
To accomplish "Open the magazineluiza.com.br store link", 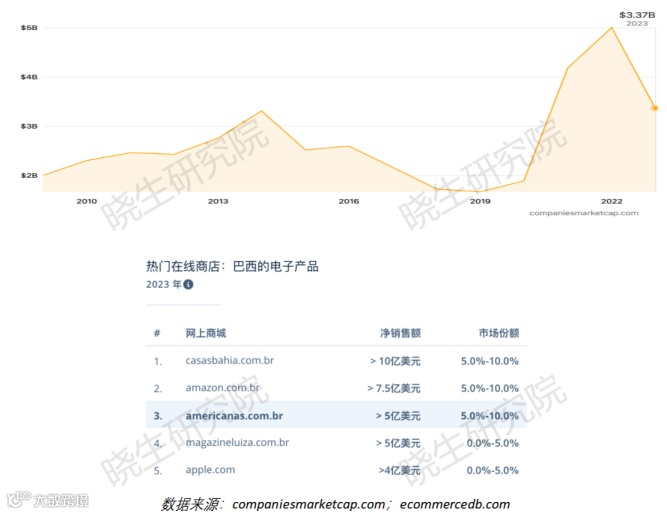I will pos(237,443).
